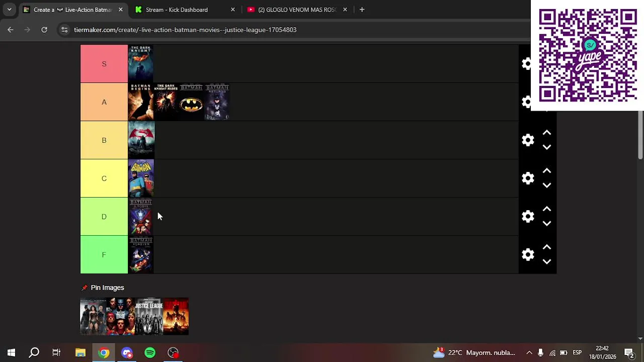Pick the black-and-white Justice League poster

[x=148, y=316]
